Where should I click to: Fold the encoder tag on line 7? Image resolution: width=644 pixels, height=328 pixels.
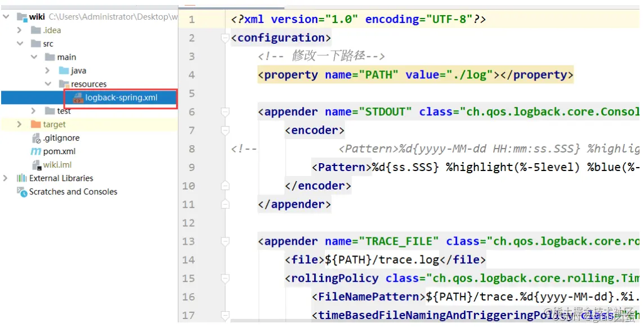pos(225,131)
